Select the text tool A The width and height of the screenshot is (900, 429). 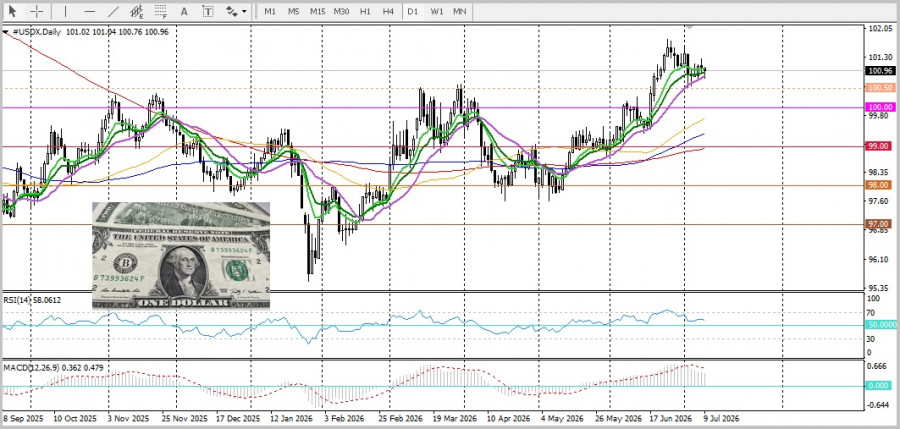click(184, 11)
